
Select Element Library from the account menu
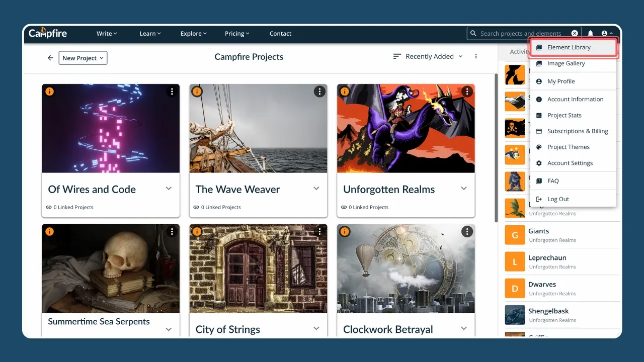(x=569, y=47)
